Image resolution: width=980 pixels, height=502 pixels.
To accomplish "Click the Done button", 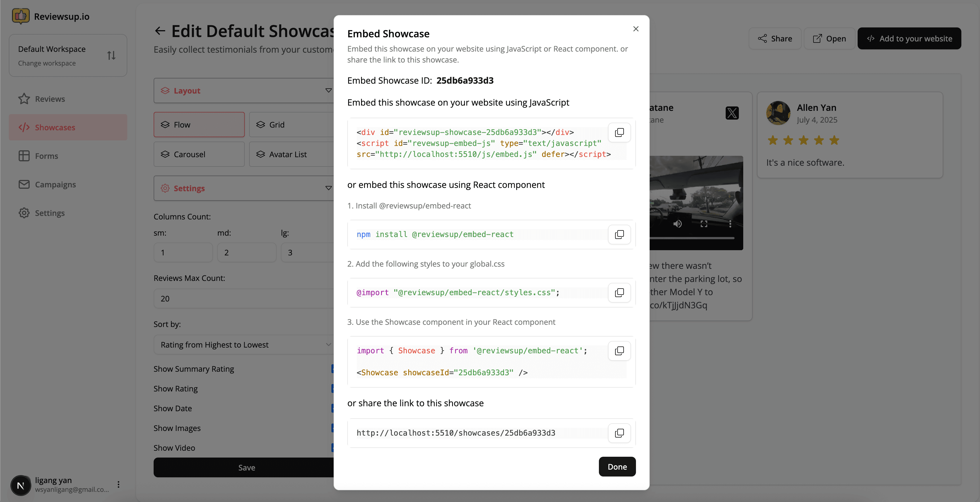I will (x=617, y=467).
